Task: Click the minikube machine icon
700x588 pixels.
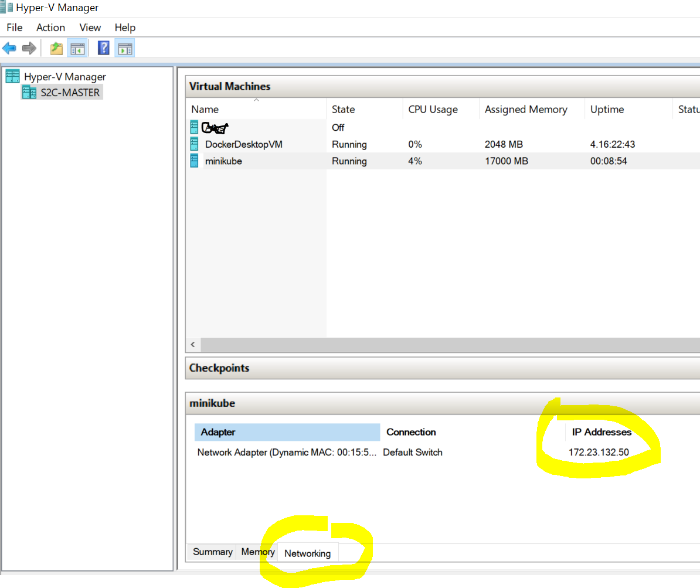Action: [x=194, y=161]
